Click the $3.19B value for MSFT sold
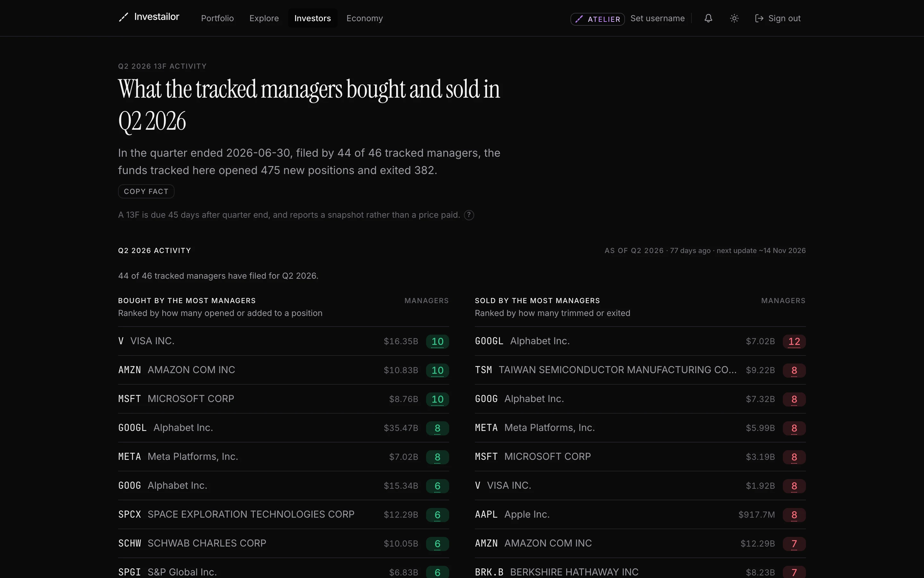924x578 pixels. click(x=760, y=457)
